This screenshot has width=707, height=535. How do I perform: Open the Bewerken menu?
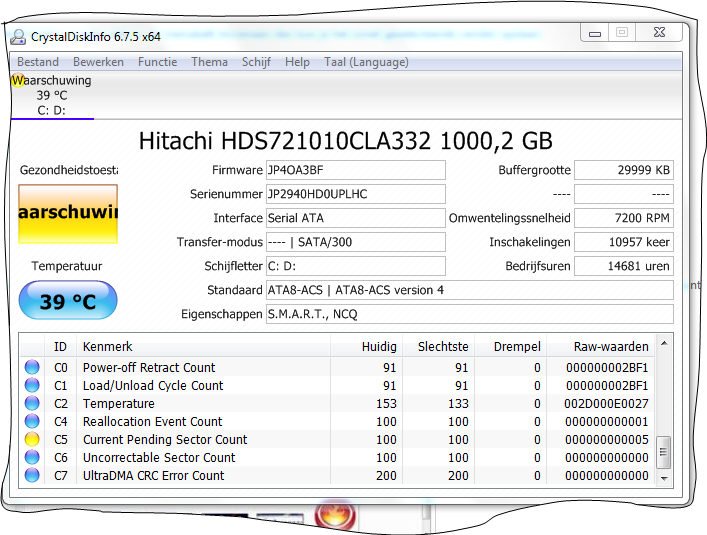click(98, 62)
